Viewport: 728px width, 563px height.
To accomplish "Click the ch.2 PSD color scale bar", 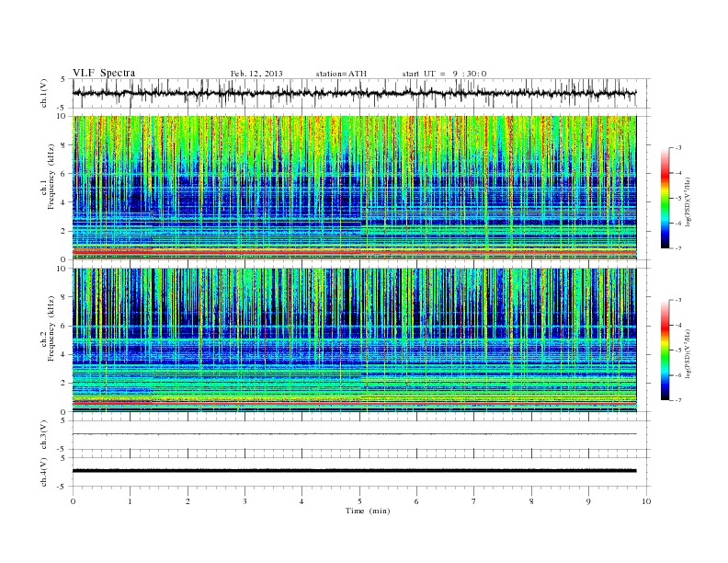I will pos(665,350).
